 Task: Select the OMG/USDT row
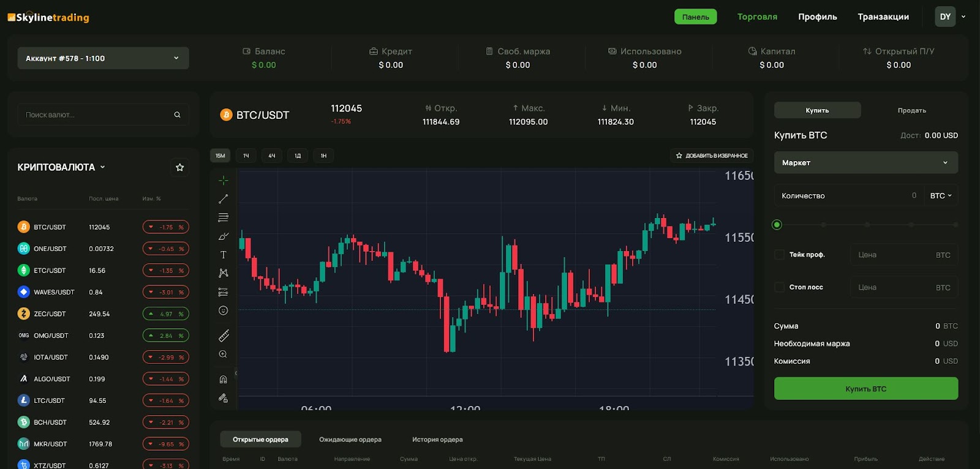pyautogui.click(x=103, y=336)
